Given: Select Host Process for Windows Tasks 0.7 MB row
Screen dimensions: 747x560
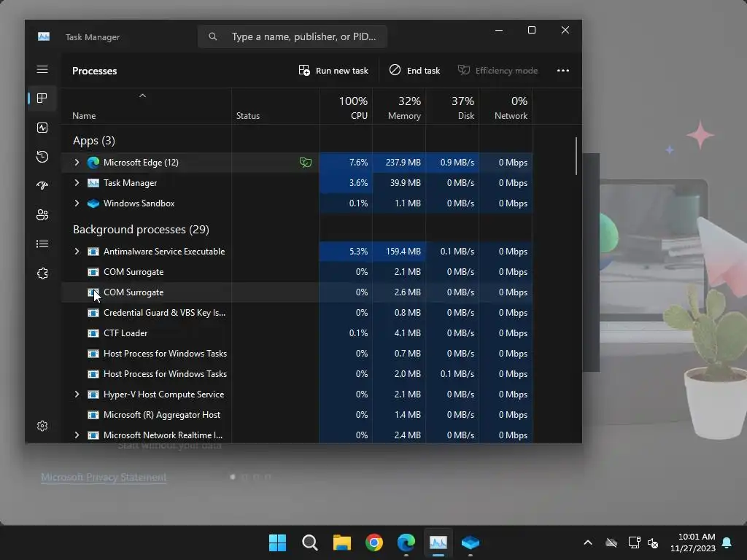Looking at the screenshot, I should [x=297, y=354].
